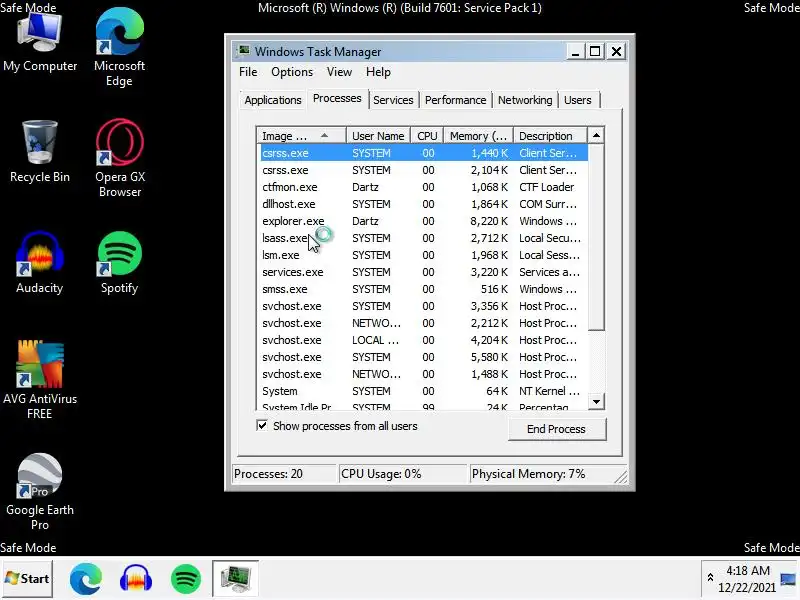This screenshot has height=600, width=800.
Task: Click the Audacity icon in the taskbar
Action: (x=136, y=579)
